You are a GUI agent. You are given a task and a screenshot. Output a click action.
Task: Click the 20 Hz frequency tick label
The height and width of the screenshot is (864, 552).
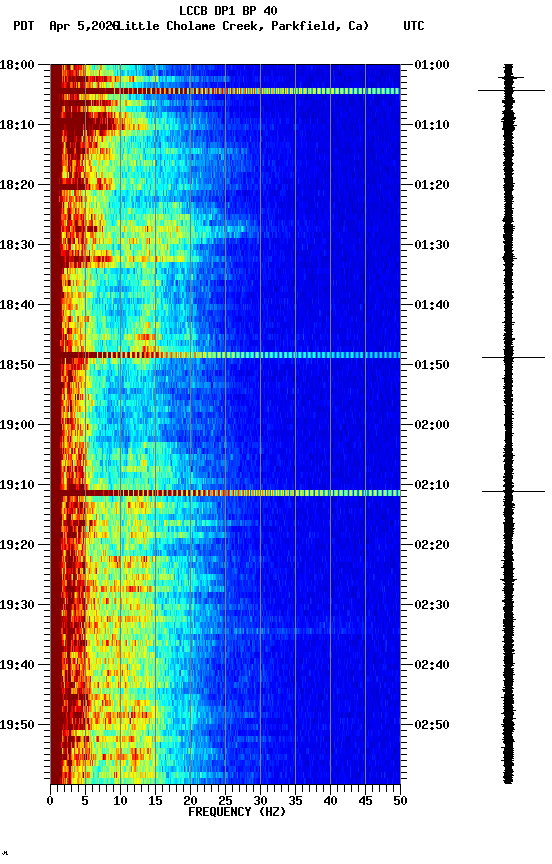click(190, 801)
